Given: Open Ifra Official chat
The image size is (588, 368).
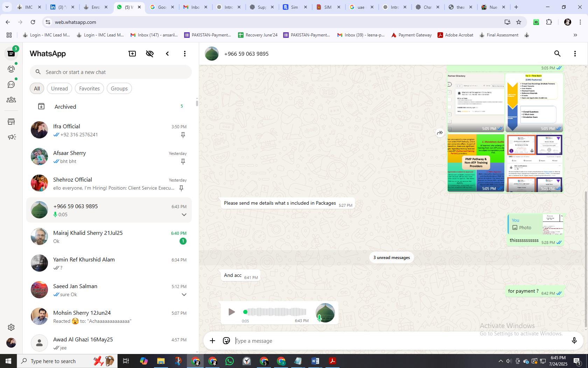Looking at the screenshot, I should [x=109, y=130].
